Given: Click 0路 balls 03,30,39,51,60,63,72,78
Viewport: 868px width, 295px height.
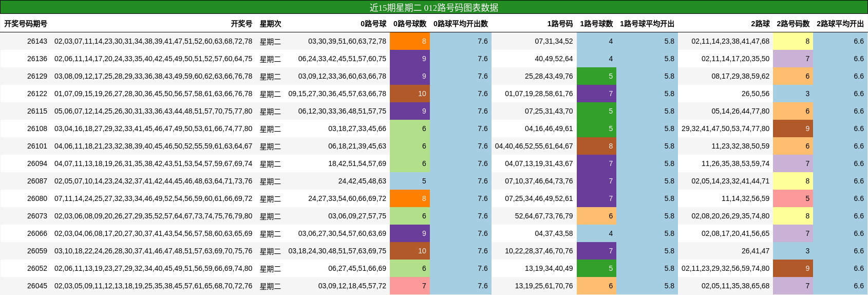Looking at the screenshot, I should pyautogui.click(x=347, y=41).
